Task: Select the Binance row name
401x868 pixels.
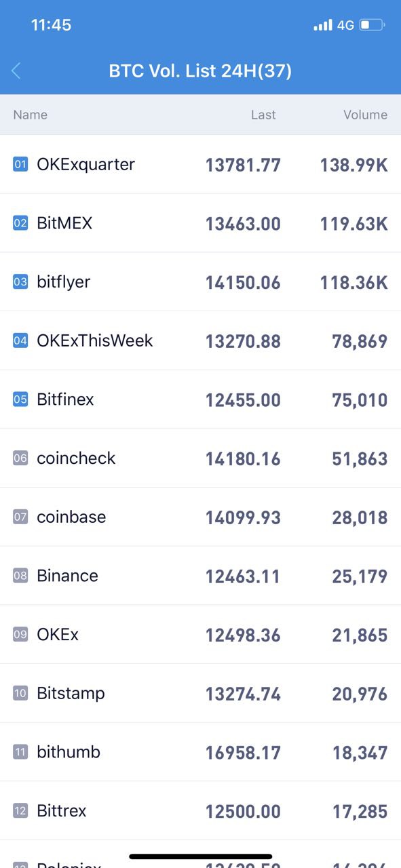Action: click(x=67, y=576)
